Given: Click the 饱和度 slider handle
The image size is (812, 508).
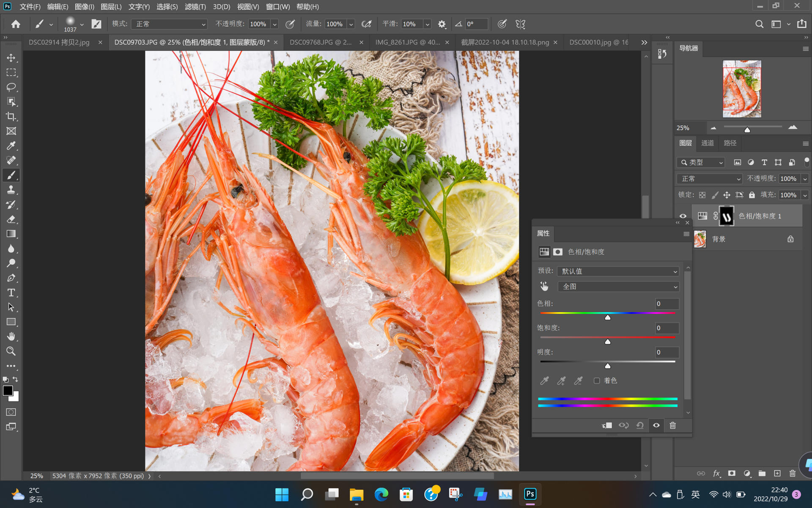Looking at the screenshot, I should tap(608, 342).
